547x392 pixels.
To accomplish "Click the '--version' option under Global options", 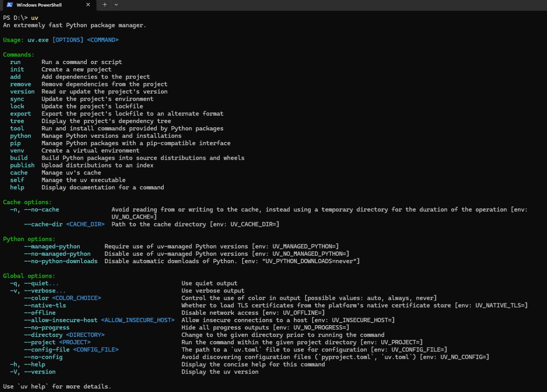I will [x=40, y=372].
